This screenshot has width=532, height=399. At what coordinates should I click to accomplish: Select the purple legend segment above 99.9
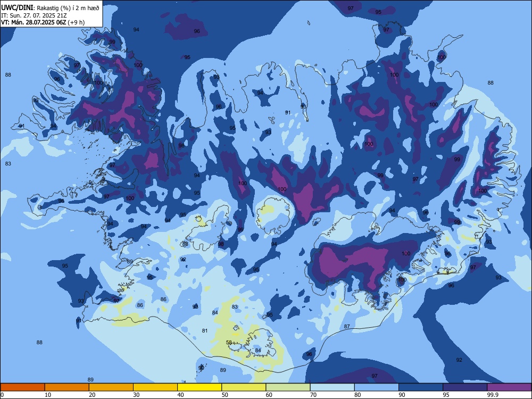pos(509,387)
